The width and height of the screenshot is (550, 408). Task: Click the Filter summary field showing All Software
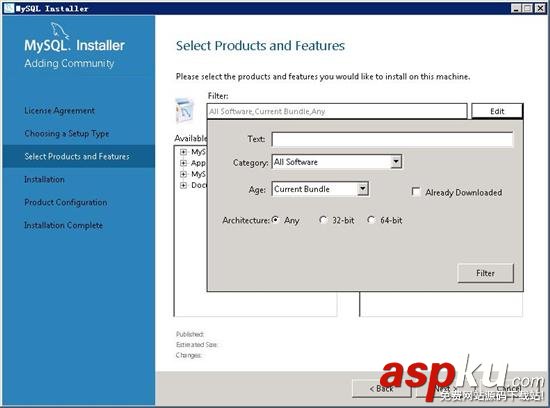(337, 111)
